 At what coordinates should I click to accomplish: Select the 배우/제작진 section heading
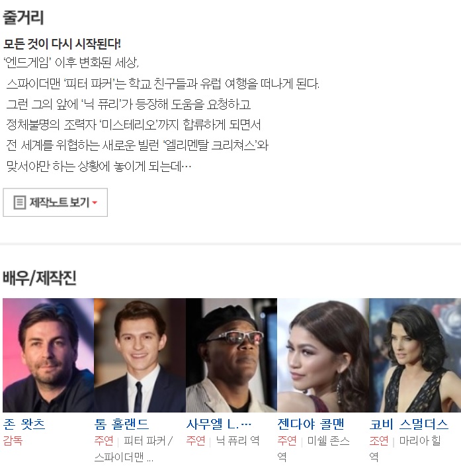tap(40, 278)
